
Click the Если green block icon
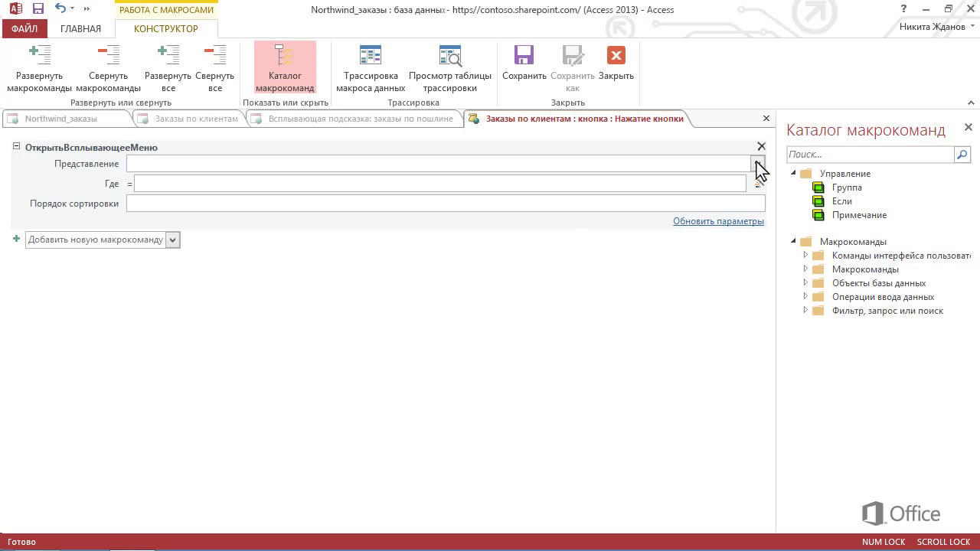818,201
